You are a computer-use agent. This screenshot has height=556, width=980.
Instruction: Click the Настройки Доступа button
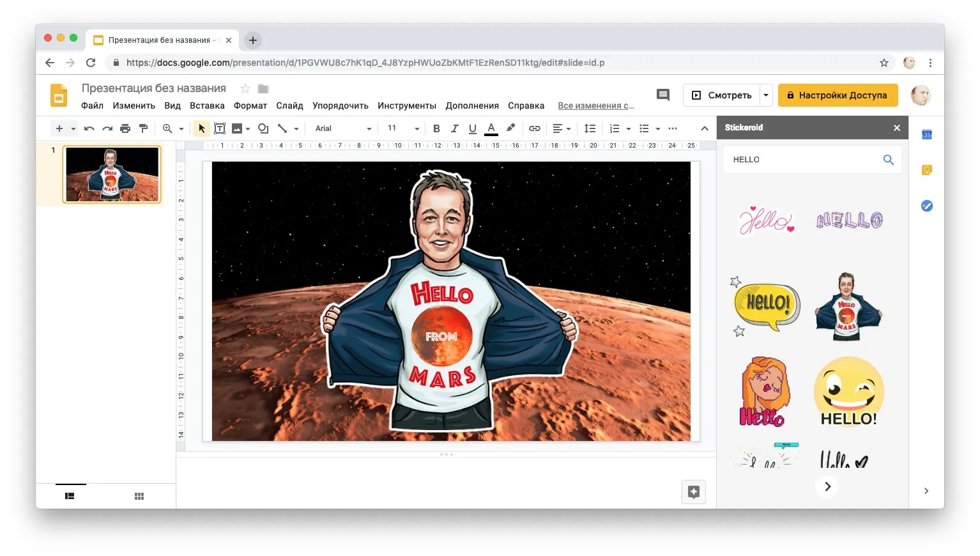click(838, 95)
